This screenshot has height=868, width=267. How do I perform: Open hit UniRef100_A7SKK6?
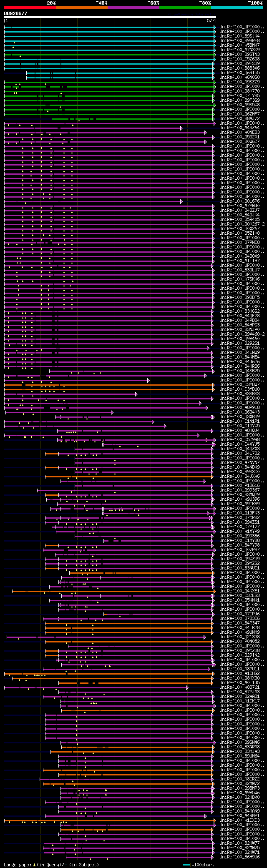(x=239, y=279)
